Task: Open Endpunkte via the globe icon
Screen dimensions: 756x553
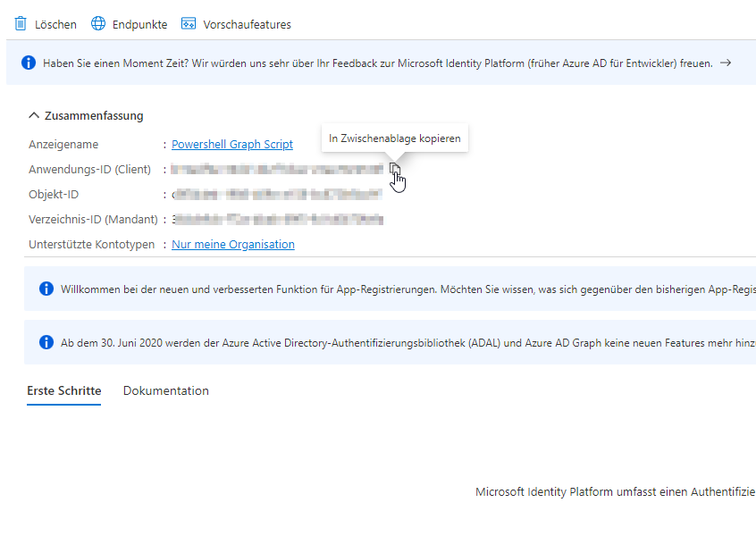Action: [98, 24]
